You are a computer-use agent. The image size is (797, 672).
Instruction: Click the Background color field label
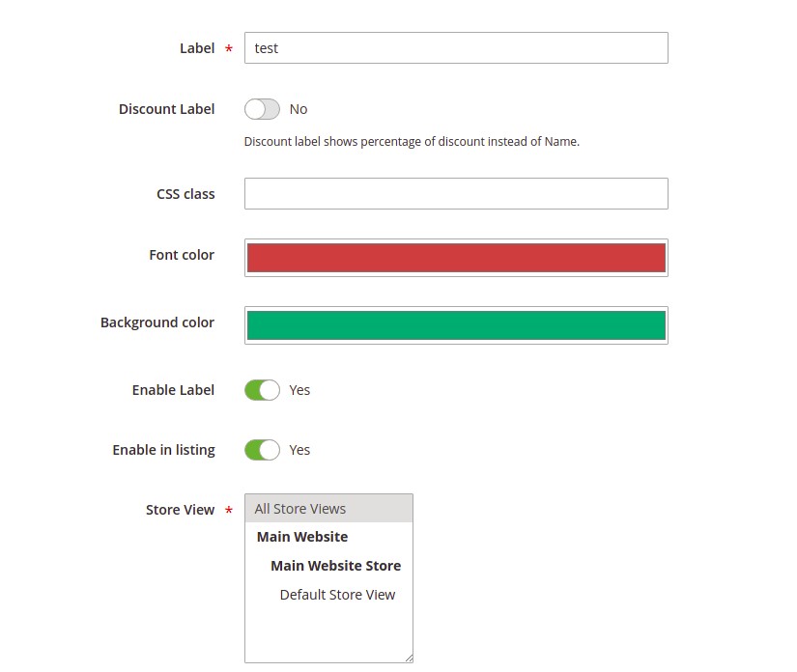pyautogui.click(x=157, y=322)
